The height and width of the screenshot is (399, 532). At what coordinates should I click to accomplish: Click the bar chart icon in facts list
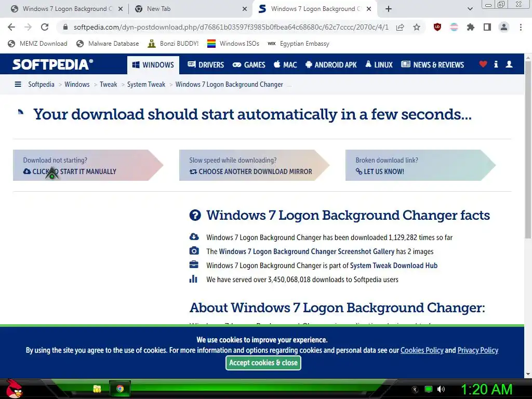[193, 279]
